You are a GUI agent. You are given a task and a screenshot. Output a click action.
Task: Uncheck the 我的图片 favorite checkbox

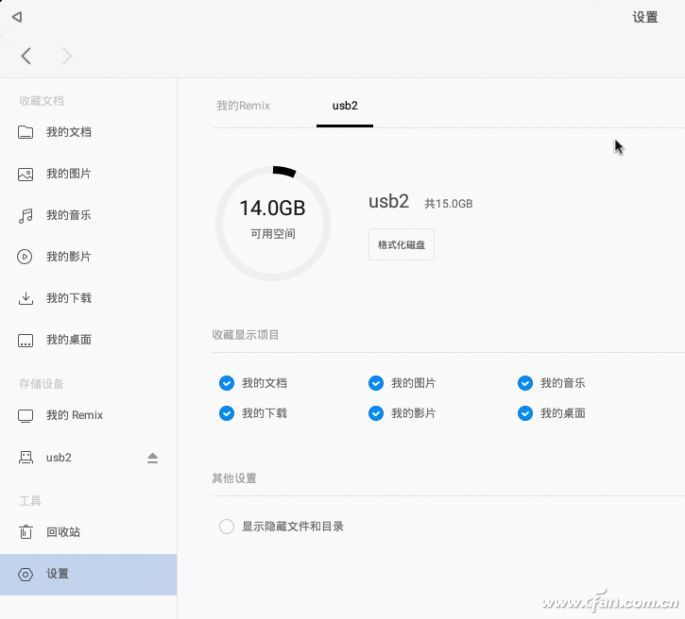(x=376, y=383)
